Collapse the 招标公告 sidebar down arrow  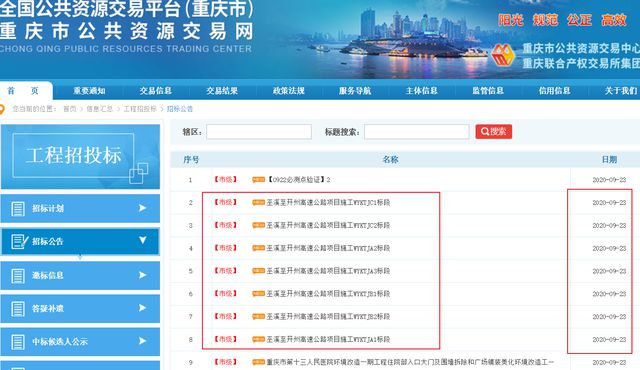pyautogui.click(x=142, y=240)
